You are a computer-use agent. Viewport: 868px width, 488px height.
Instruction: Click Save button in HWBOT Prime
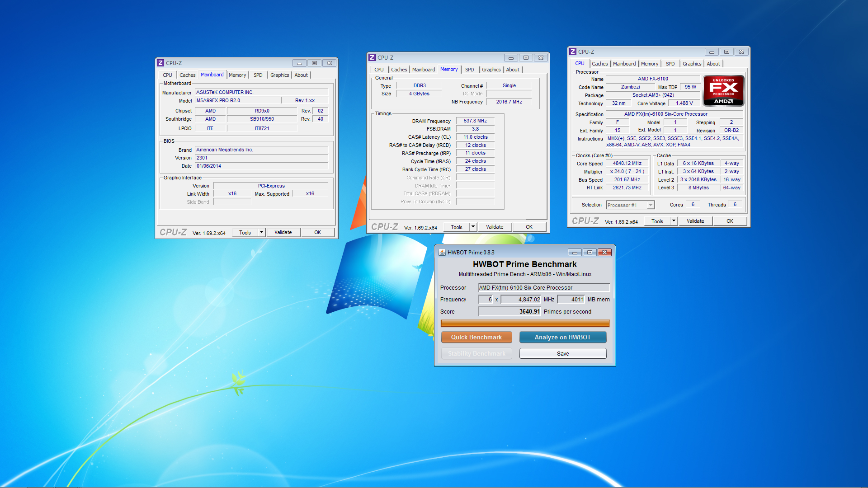pyautogui.click(x=563, y=353)
